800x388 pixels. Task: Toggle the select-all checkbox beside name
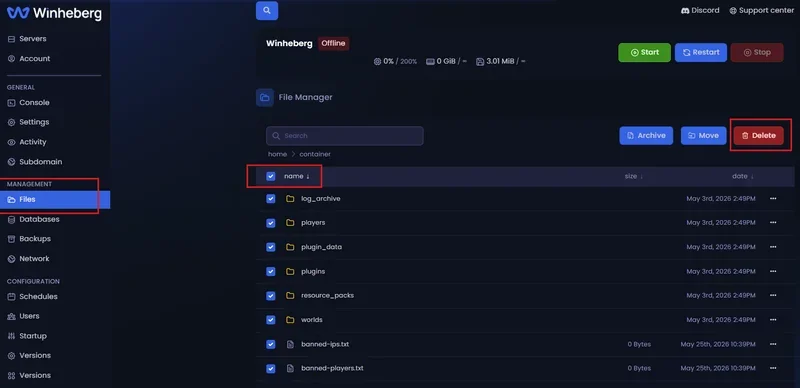point(271,176)
